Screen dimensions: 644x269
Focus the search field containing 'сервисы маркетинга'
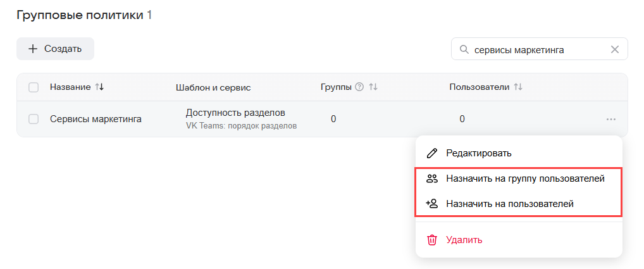(x=538, y=49)
